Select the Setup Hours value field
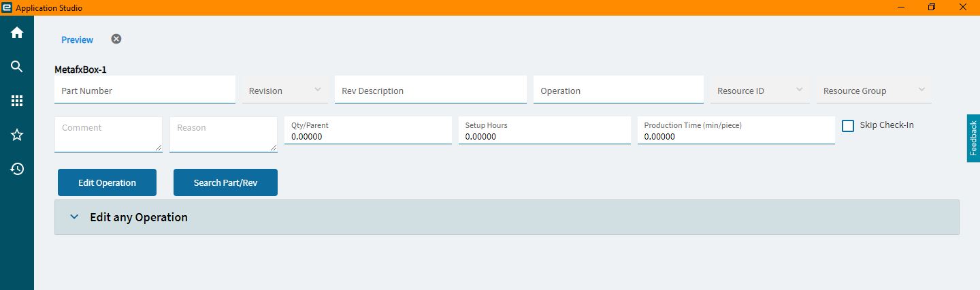The image size is (980, 290). [x=544, y=131]
